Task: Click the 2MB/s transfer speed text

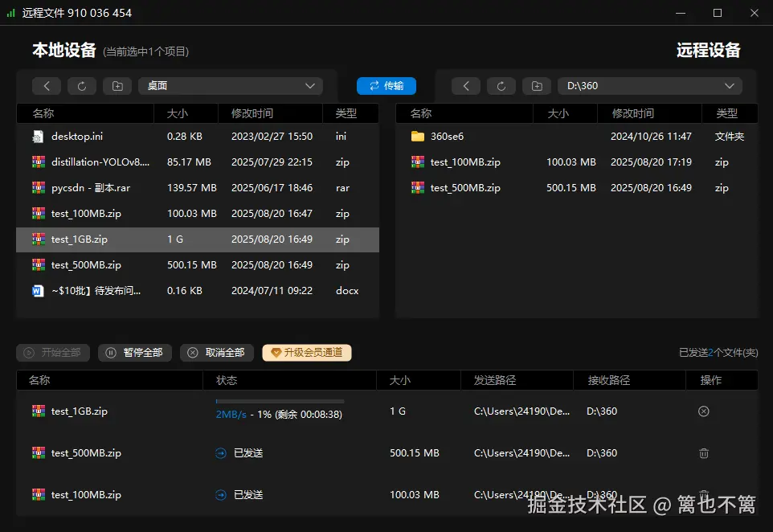Action: pos(231,415)
